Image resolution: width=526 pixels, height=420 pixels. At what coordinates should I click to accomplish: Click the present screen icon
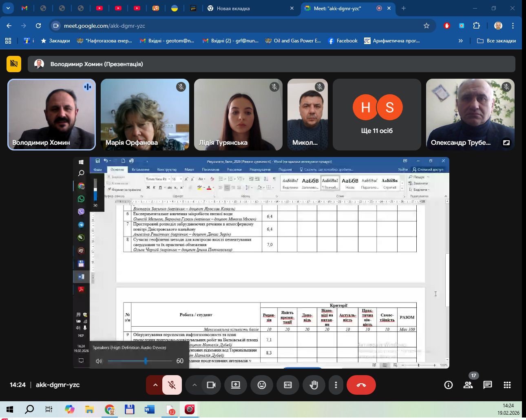(236, 385)
